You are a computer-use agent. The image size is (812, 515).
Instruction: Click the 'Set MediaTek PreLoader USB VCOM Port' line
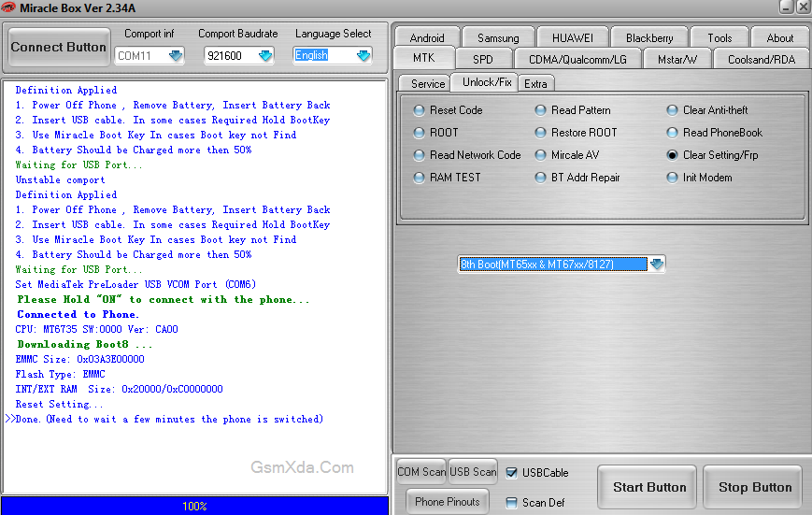(x=135, y=284)
